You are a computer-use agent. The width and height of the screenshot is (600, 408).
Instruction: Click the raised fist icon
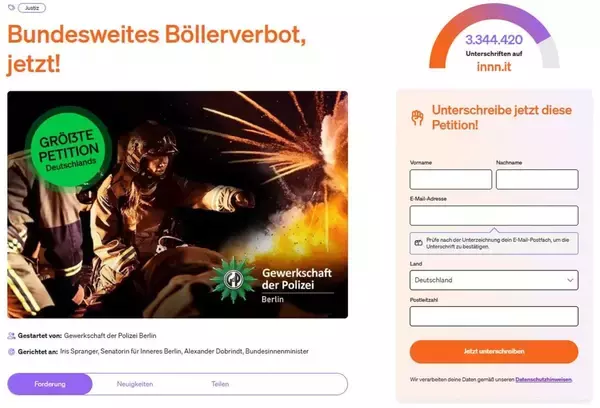417,118
